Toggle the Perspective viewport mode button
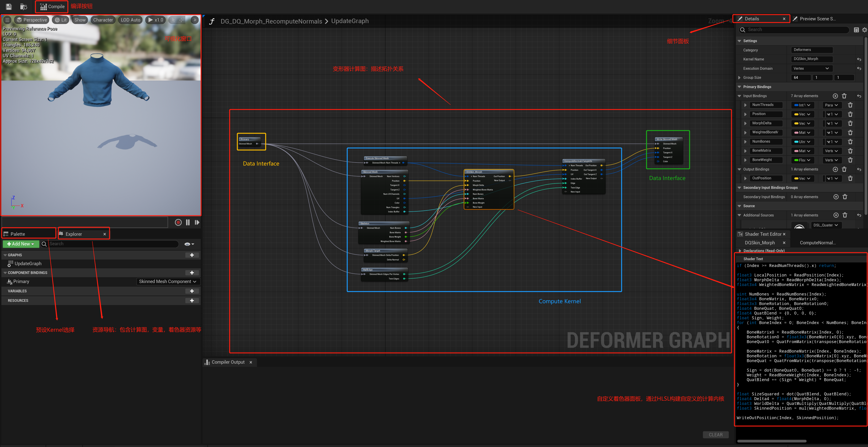 32,20
